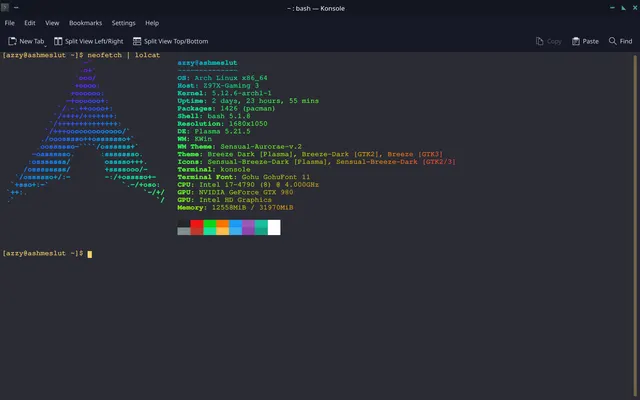The image size is (640, 400).
Task: Maximize the Konsole window
Action: [x=624, y=8]
